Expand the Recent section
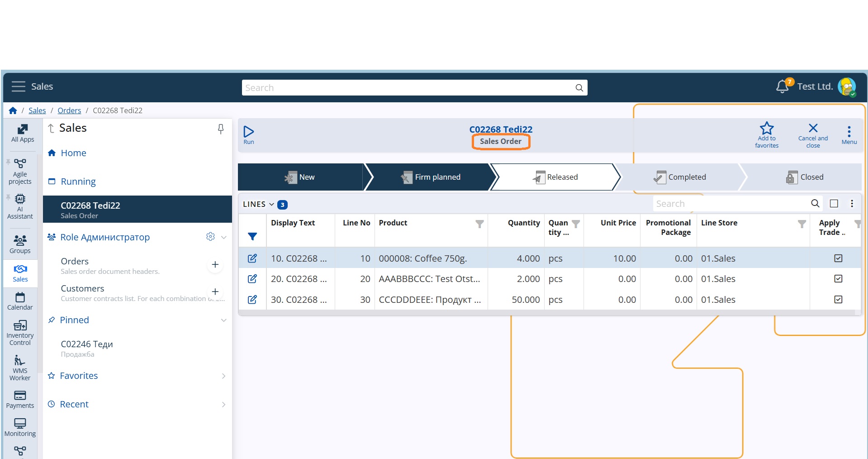868x459 pixels. click(x=223, y=405)
